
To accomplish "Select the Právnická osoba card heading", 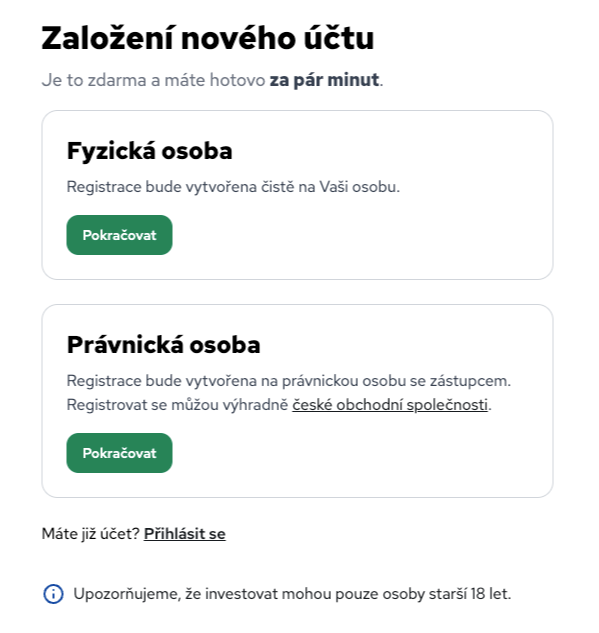I will (x=163, y=345).
